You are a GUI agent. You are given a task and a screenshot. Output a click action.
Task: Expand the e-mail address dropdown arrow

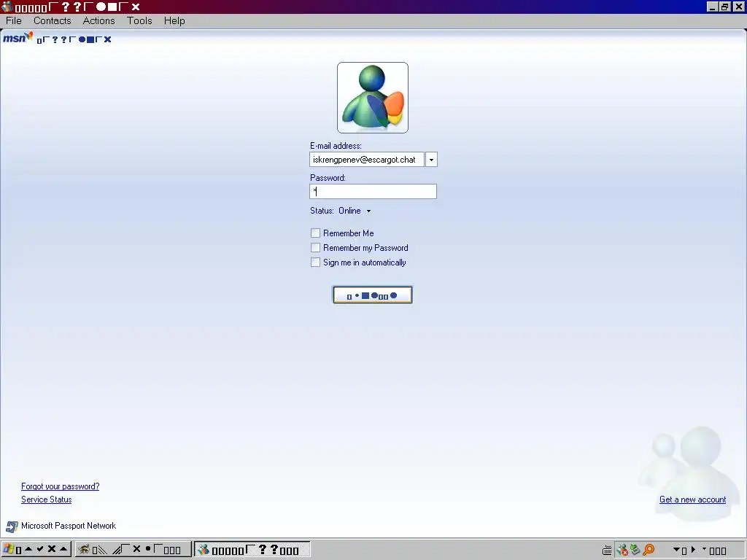[431, 160]
